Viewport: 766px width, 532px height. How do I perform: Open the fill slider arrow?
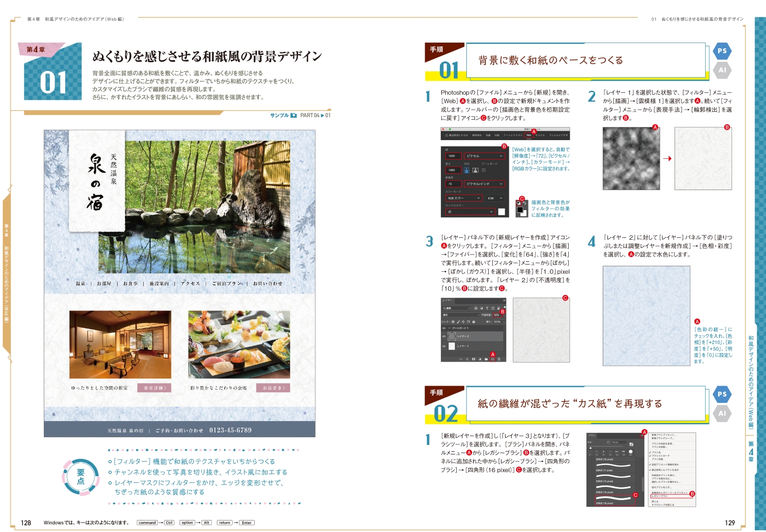(504, 322)
